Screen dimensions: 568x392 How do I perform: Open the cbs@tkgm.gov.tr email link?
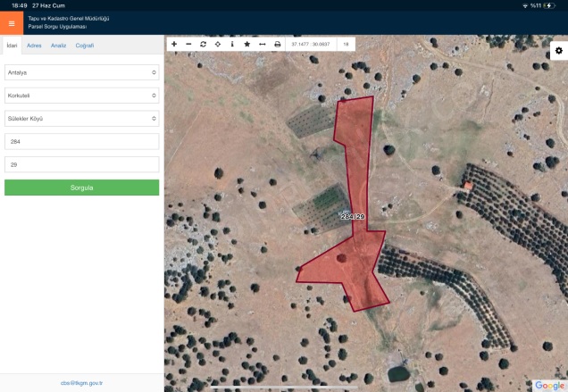81,382
